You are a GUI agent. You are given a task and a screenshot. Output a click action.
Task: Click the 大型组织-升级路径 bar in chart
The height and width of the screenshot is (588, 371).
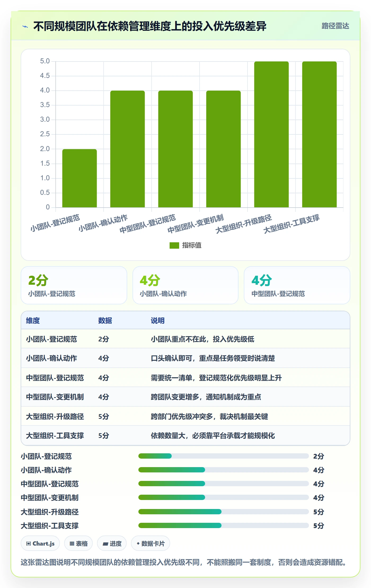point(271,134)
